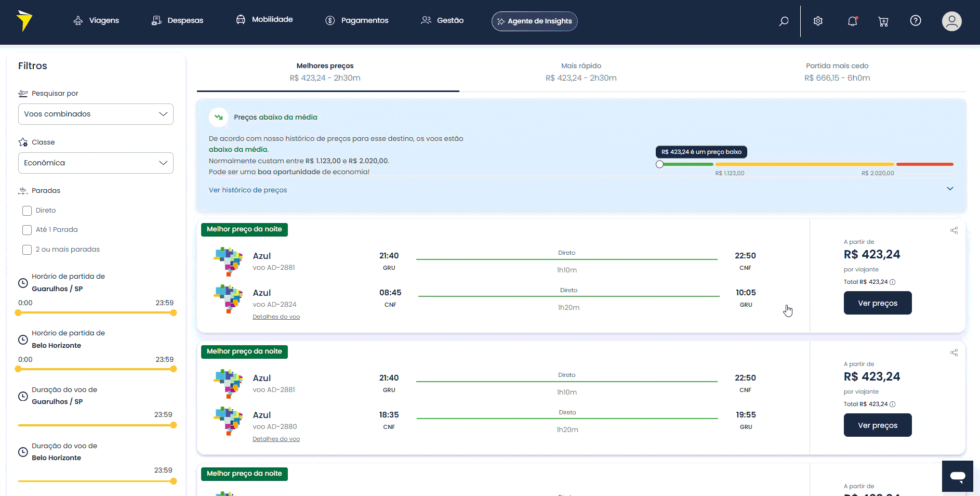
Task: Click the yellow company logo icon
Action: (x=24, y=21)
